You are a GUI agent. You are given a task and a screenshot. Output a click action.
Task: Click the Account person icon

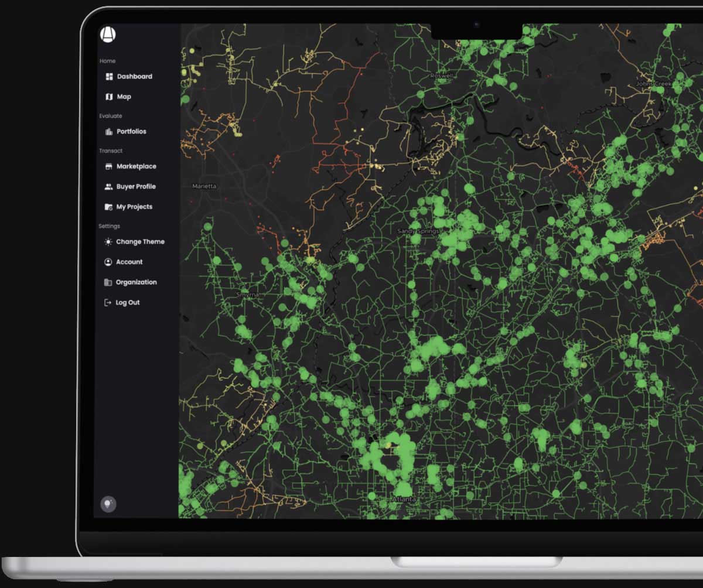pyautogui.click(x=108, y=262)
